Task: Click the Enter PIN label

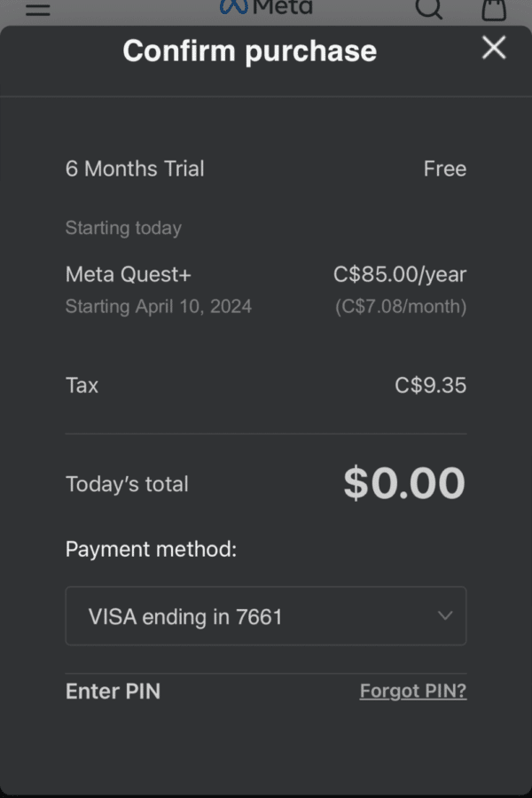Action: point(113,691)
